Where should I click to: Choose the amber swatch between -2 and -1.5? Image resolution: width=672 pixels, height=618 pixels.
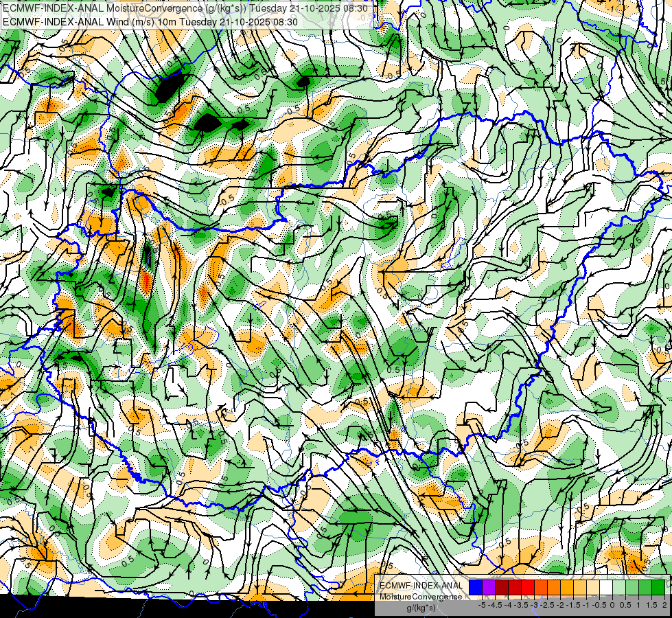[x=567, y=588]
